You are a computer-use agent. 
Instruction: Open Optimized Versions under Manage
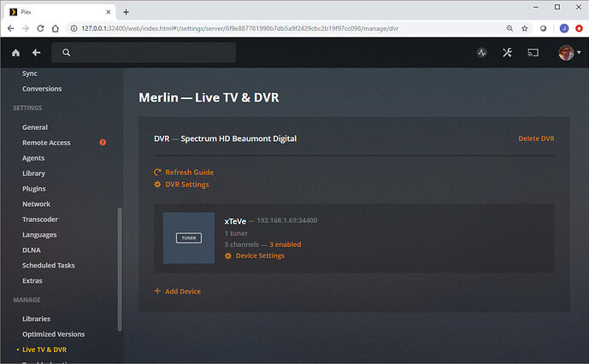tap(53, 334)
